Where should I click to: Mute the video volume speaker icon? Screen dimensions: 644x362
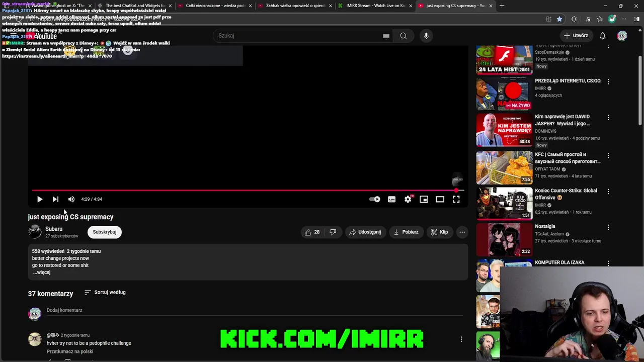click(x=71, y=199)
